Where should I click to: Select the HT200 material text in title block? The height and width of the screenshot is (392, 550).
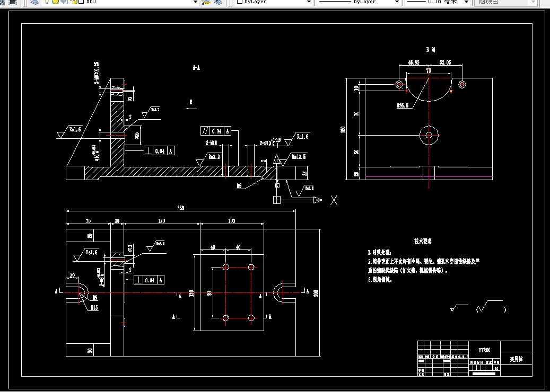484,350
